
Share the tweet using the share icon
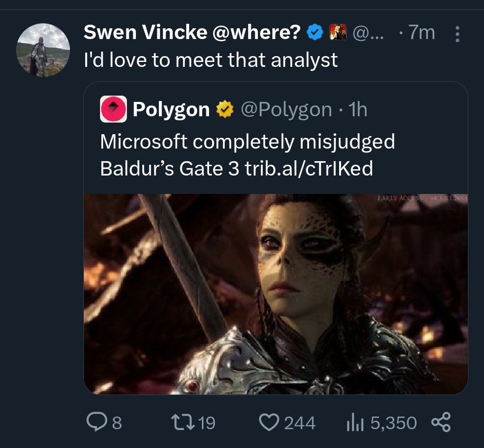[x=440, y=422]
